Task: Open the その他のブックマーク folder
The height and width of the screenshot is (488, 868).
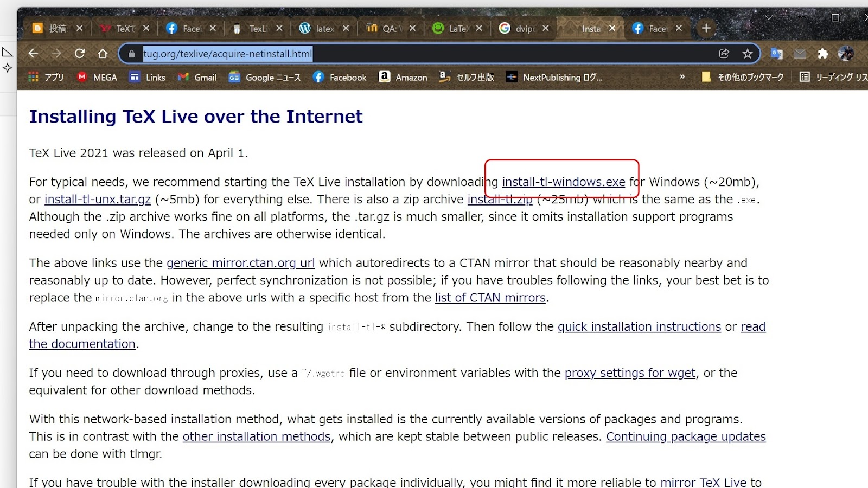Action: click(x=743, y=77)
